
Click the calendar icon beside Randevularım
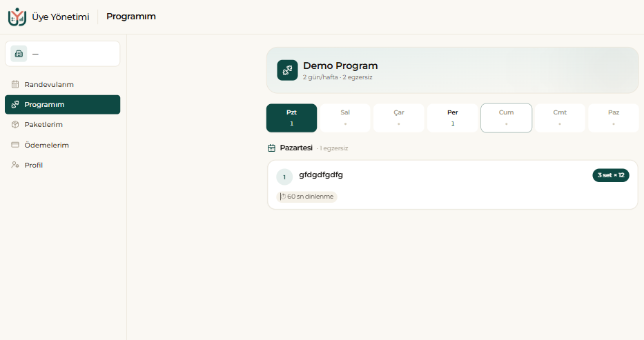pos(15,85)
